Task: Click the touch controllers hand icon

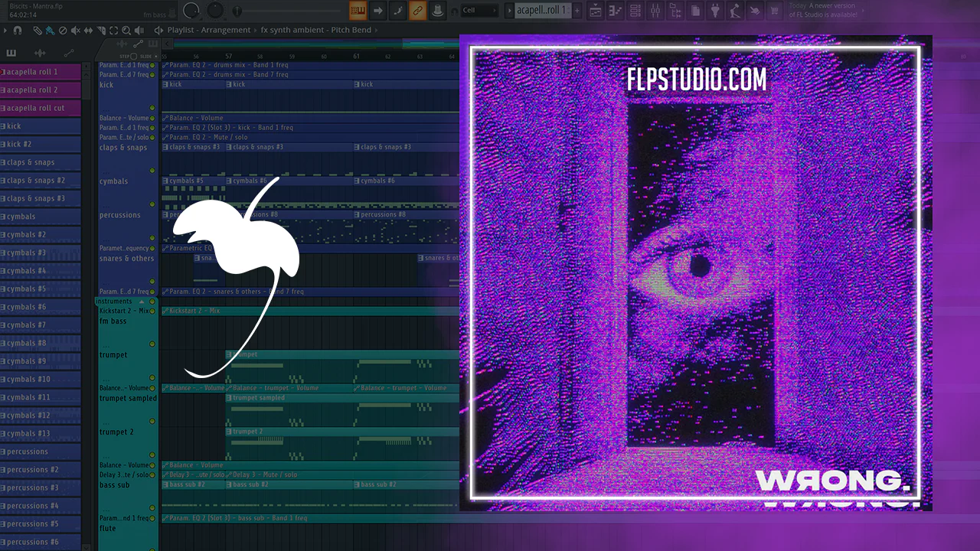Action: pyautogui.click(x=754, y=11)
